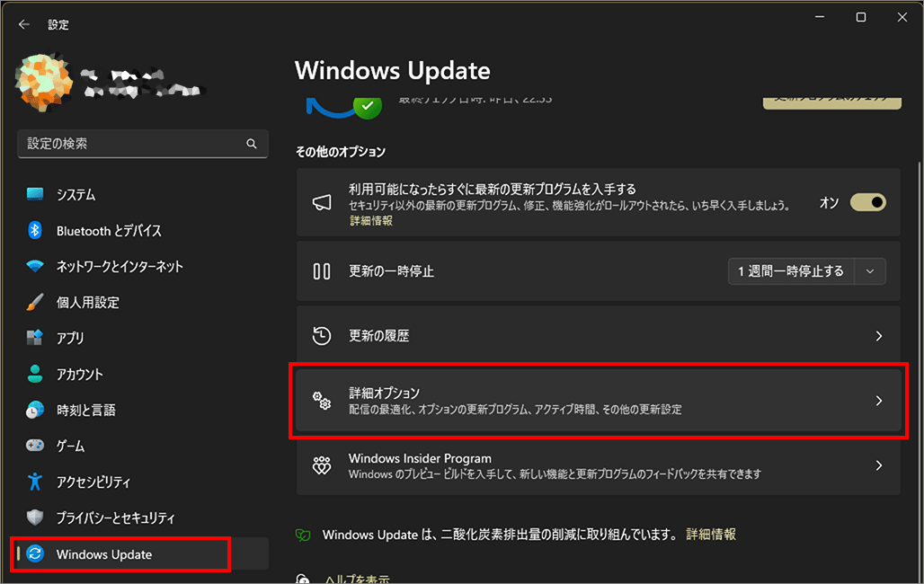This screenshot has width=924, height=584.
Task: Open the user profile avatar
Action: 44,83
